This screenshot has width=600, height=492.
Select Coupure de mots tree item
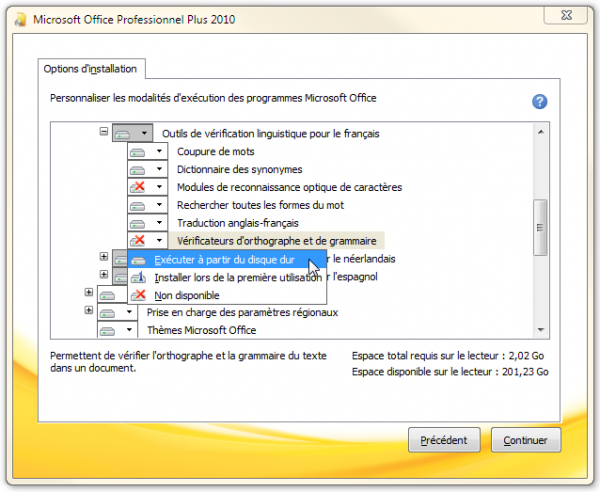click(215, 152)
